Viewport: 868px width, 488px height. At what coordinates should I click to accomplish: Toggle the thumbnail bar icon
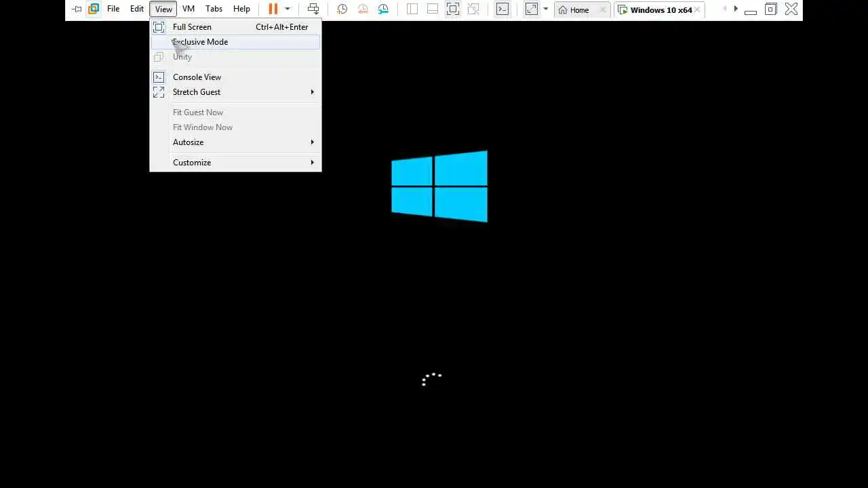pos(433,9)
